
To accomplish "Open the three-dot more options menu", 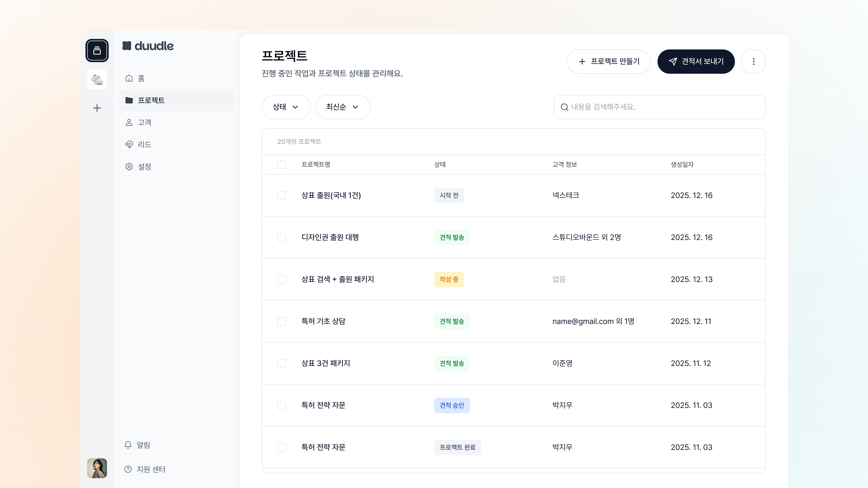I will [753, 62].
